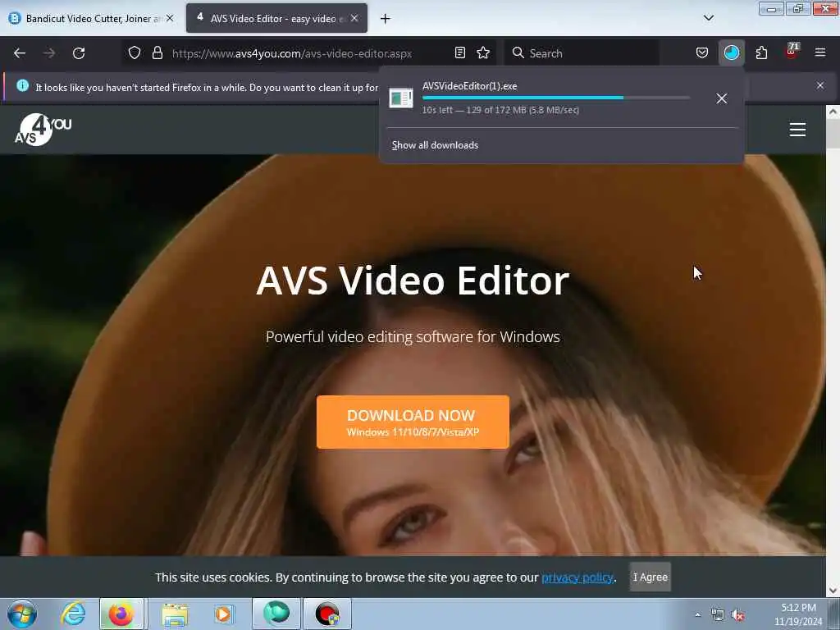The image size is (840, 630).
Task: Open the Windows Start menu
Action: [x=22, y=614]
